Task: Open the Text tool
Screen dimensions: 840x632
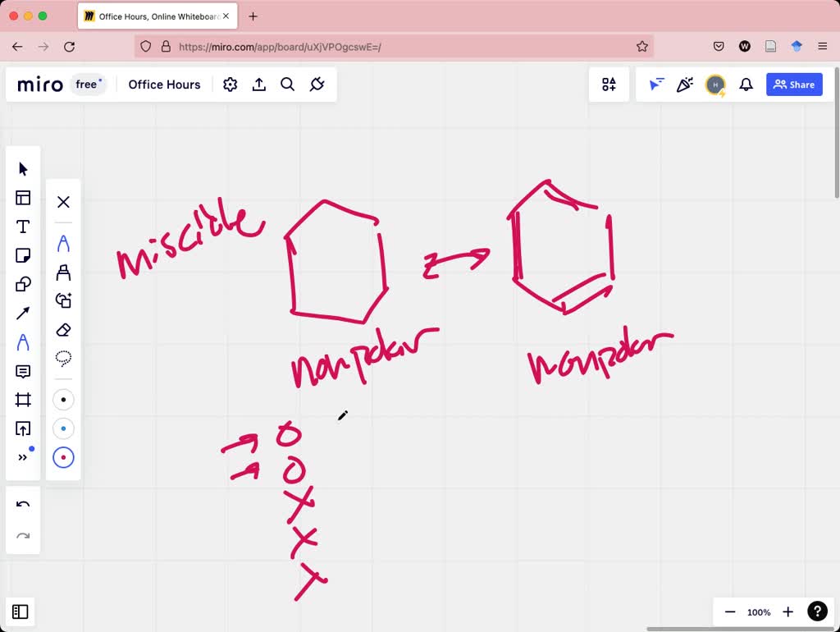Action: point(22,227)
